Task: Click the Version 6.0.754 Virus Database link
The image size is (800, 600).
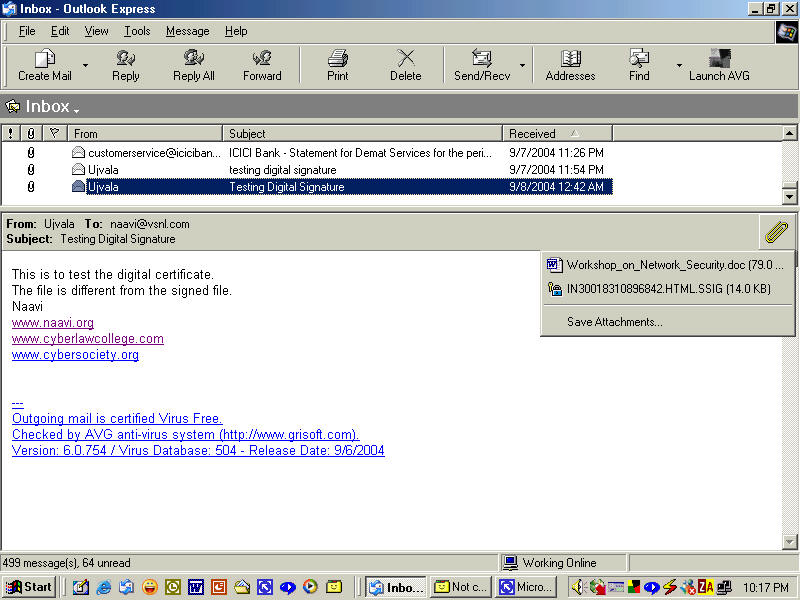Action: click(x=198, y=451)
